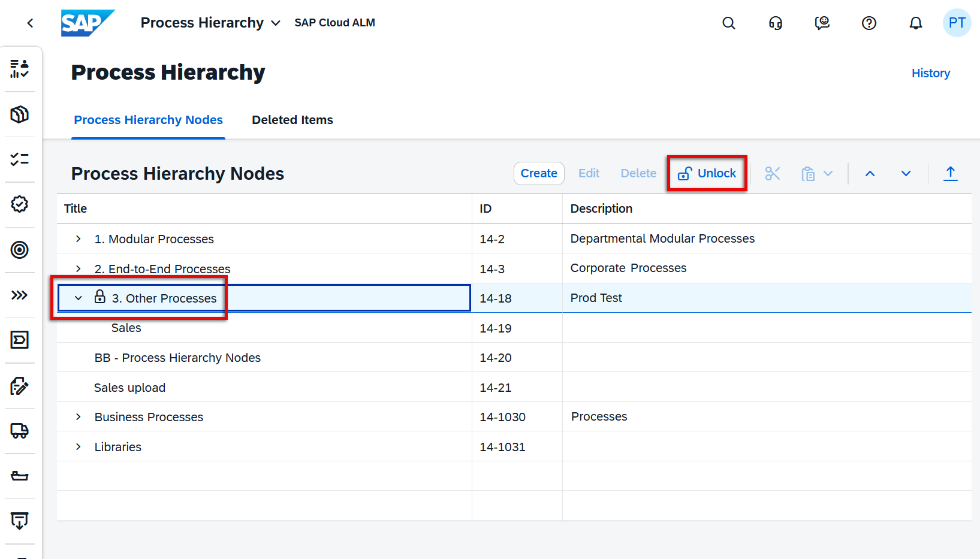Screen dimensions: 980x559
Task: Open the notifications bell
Action: tap(916, 23)
